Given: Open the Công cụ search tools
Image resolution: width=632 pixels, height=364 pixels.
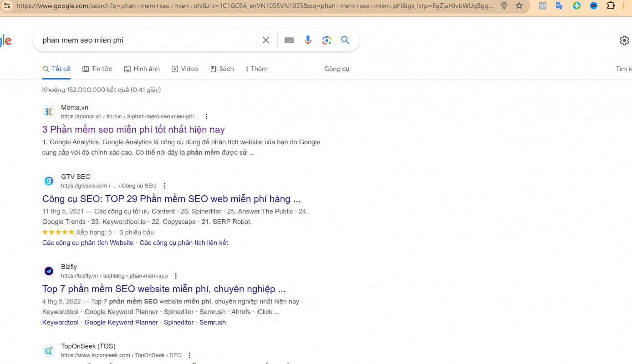Looking at the screenshot, I should tap(336, 69).
